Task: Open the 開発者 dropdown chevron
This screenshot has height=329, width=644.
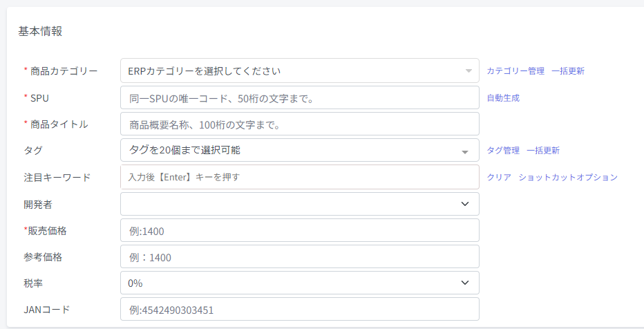Action: point(465,204)
